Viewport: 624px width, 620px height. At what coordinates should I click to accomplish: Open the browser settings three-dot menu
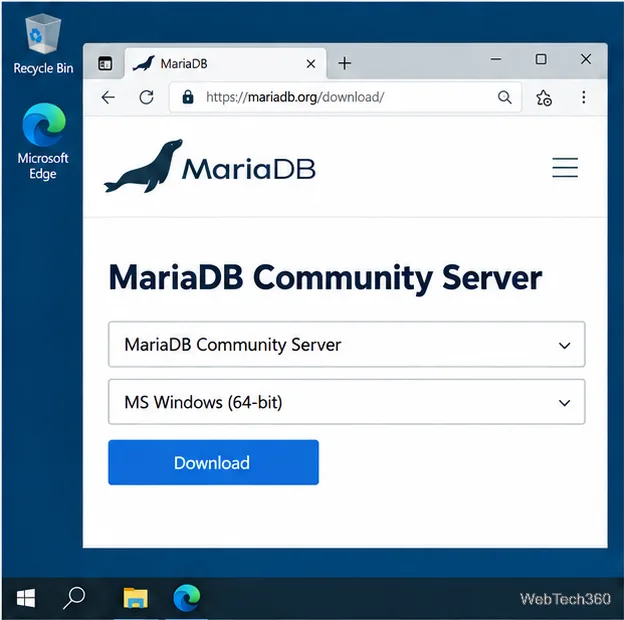pyautogui.click(x=583, y=97)
